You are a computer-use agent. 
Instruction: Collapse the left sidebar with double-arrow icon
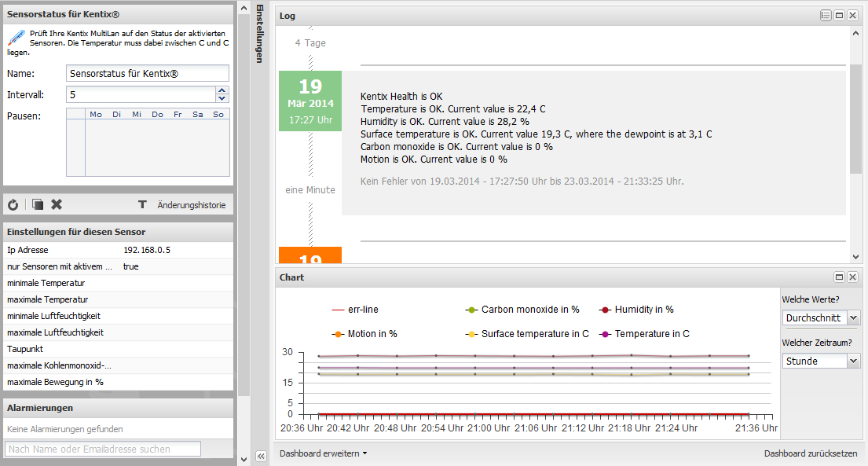click(262, 457)
